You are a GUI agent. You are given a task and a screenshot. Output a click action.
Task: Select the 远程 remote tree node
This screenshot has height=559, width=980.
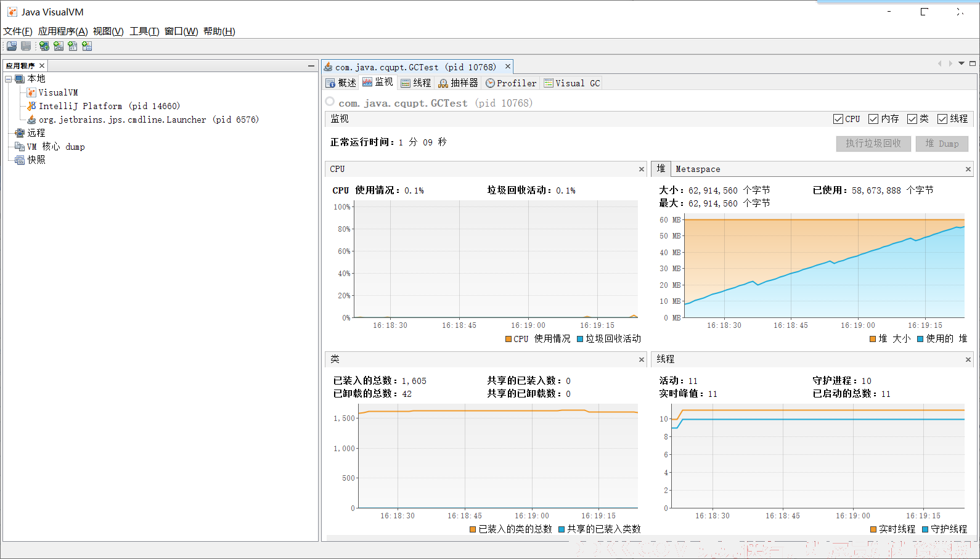pos(36,133)
